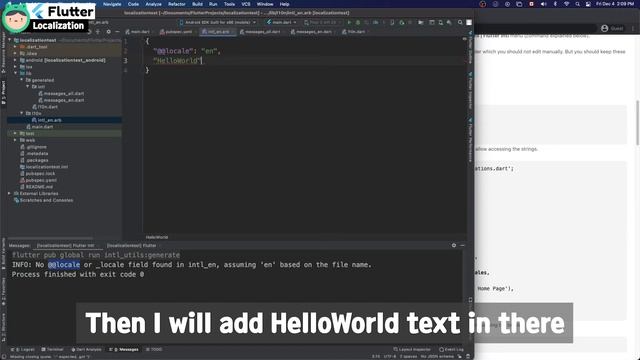The height and width of the screenshot is (360, 640).
Task: Select messages_en.dart in project tree
Action: click(63, 100)
